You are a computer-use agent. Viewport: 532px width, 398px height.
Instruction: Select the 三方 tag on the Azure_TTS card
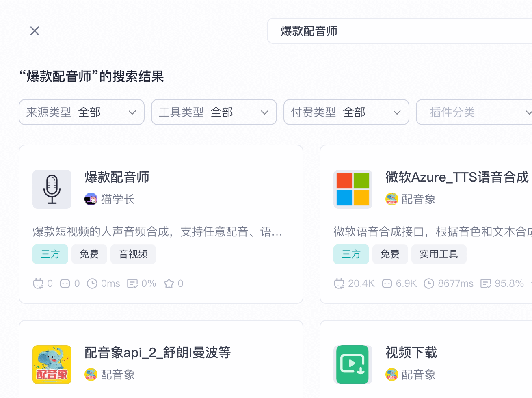click(351, 254)
